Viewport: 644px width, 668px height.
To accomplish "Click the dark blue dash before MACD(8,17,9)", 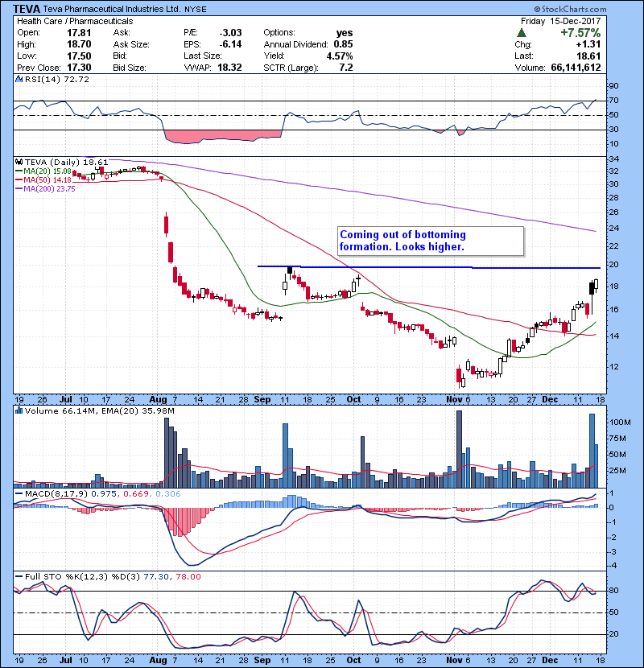I will point(19,494).
